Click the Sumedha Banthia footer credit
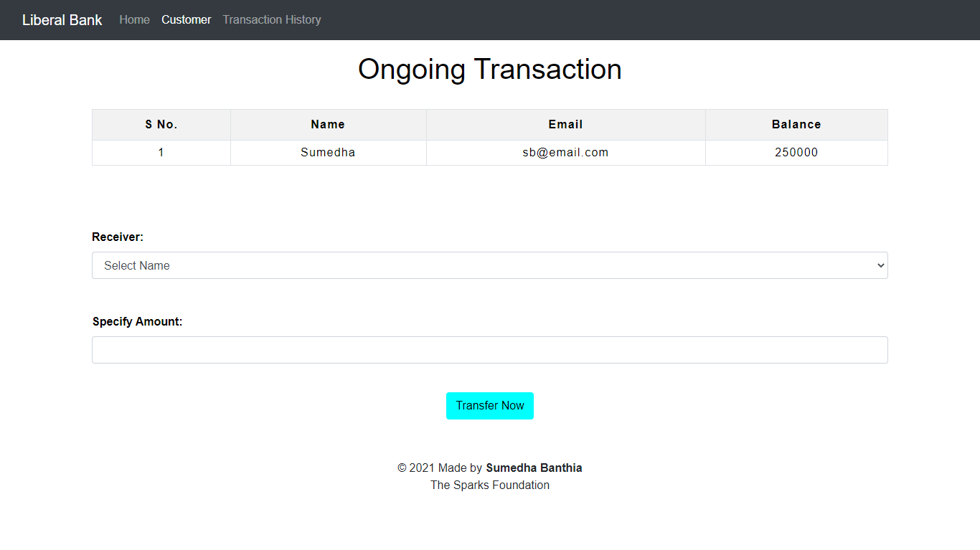This screenshot has height=550, width=980. pyautogui.click(x=534, y=468)
